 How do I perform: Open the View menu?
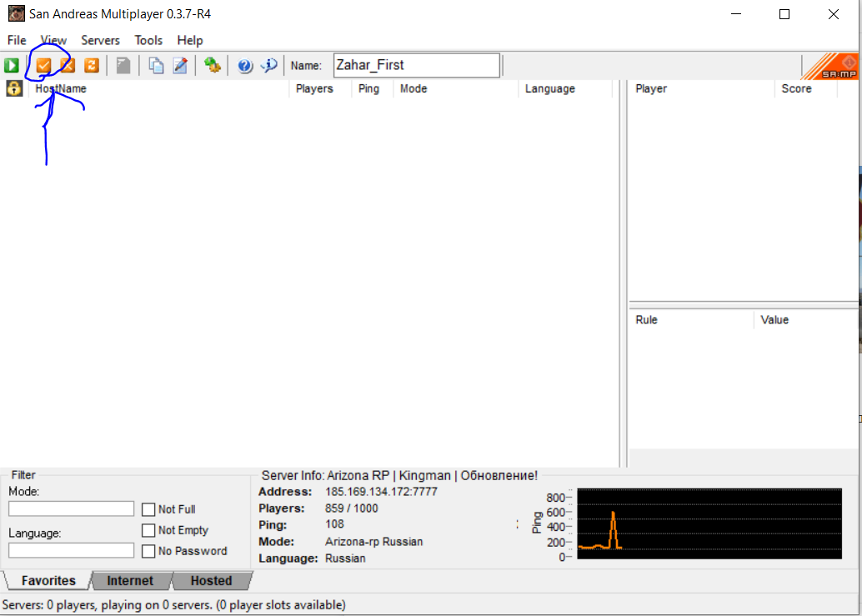53,40
